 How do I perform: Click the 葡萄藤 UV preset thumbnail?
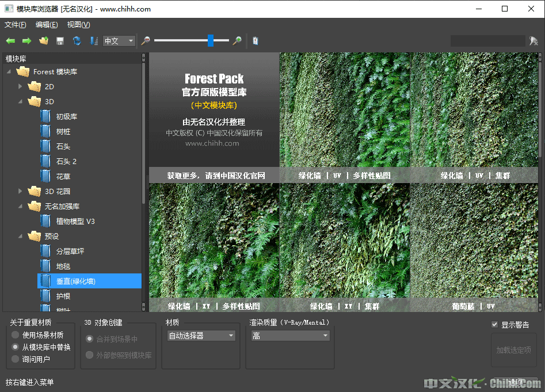point(474,248)
